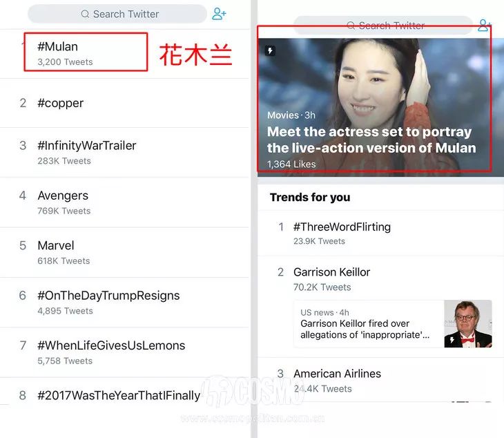504x438 pixels.
Task: Open Garrison Keillor fired news card
Action: (392, 324)
